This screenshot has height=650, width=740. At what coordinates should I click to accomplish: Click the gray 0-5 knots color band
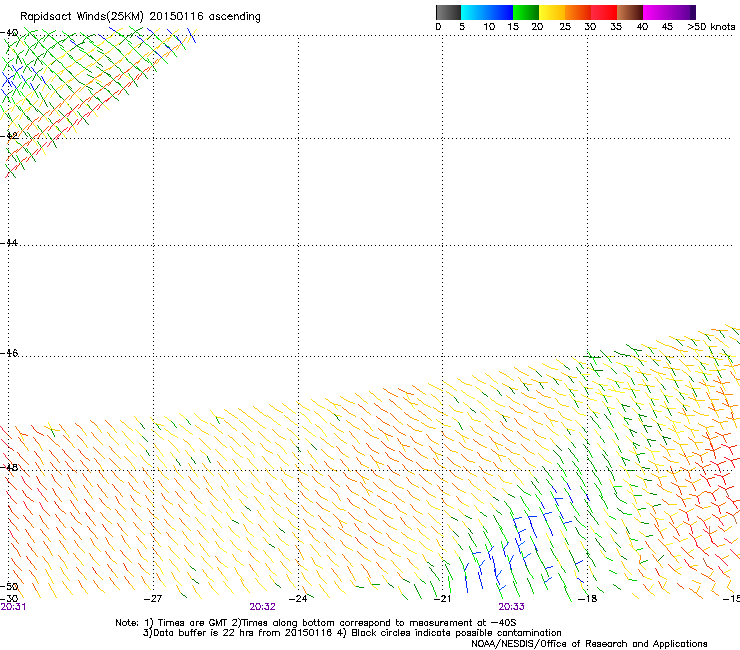(448, 12)
